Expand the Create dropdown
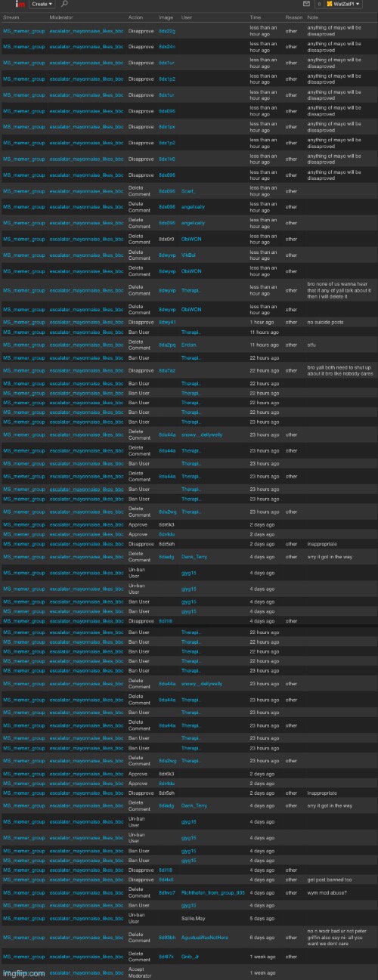This screenshot has height=980, width=378. coord(42,4)
